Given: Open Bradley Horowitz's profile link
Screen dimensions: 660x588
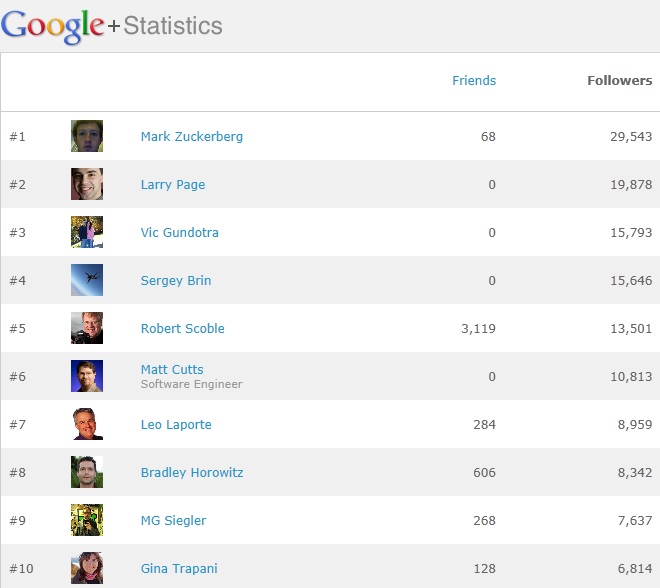Looking at the screenshot, I should [192, 473].
